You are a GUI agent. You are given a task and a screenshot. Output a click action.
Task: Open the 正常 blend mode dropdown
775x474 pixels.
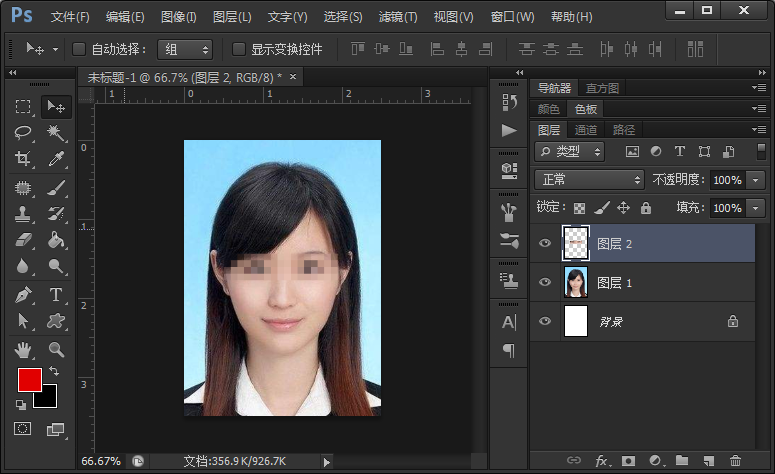589,179
